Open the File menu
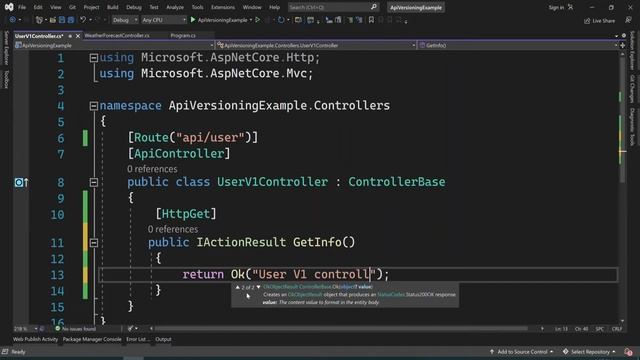This screenshot has width=640, height=360. [x=22, y=7]
